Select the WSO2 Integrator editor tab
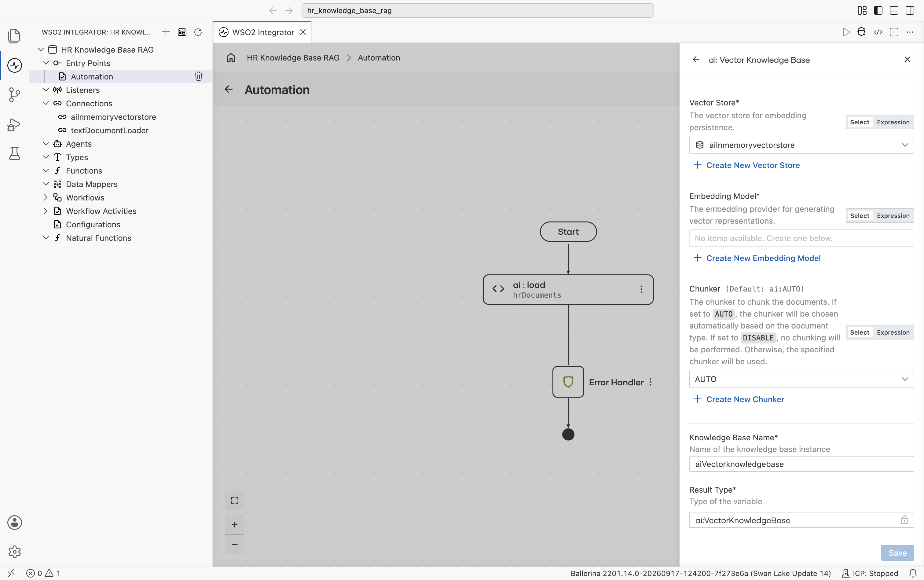 pyautogui.click(x=262, y=32)
